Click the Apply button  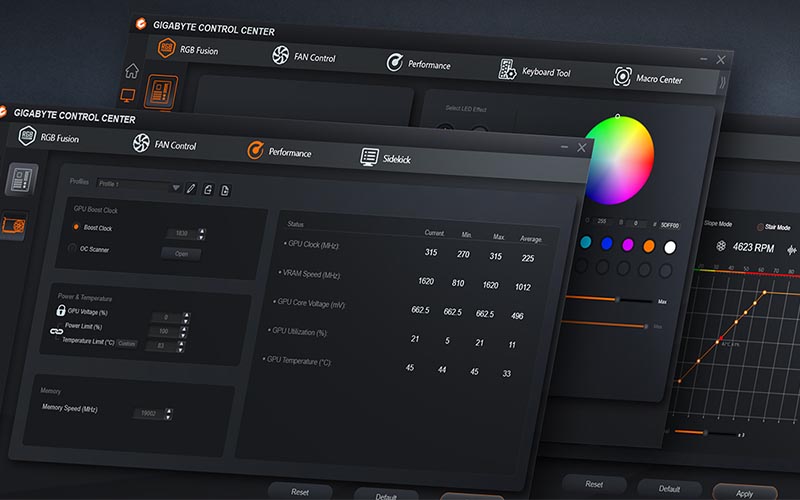(x=744, y=493)
